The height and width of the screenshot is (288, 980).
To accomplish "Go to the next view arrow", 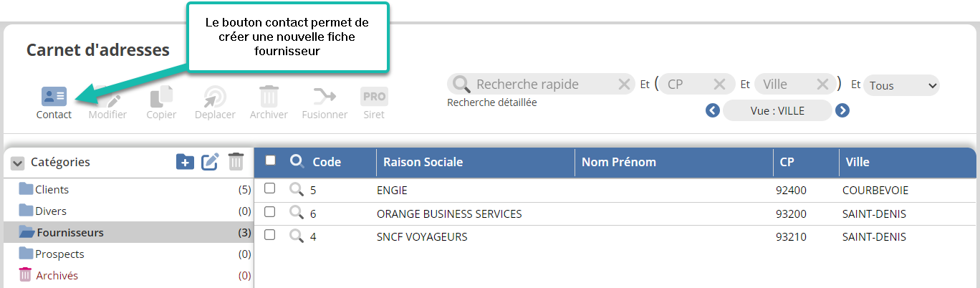I will (842, 110).
